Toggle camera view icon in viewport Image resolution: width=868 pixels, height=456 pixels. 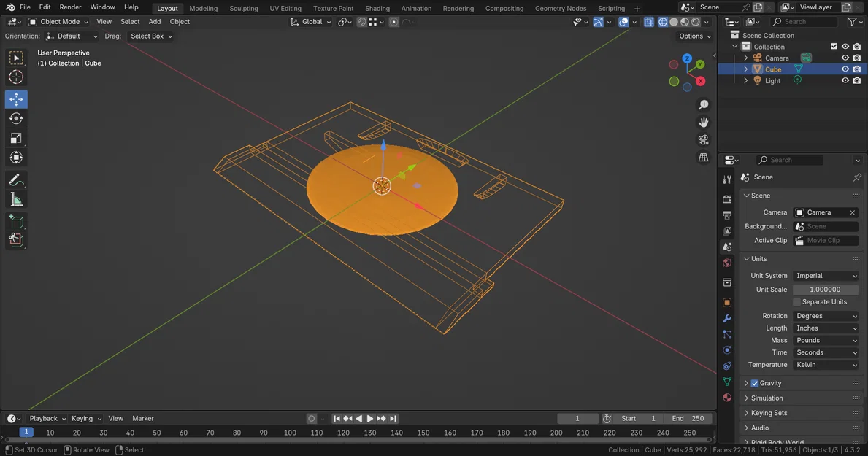point(704,140)
